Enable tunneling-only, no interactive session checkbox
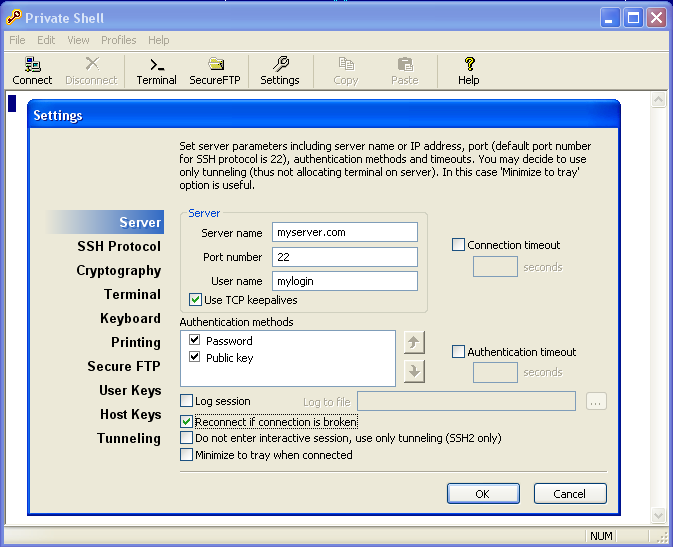The height and width of the screenshot is (547, 673). tap(186, 438)
